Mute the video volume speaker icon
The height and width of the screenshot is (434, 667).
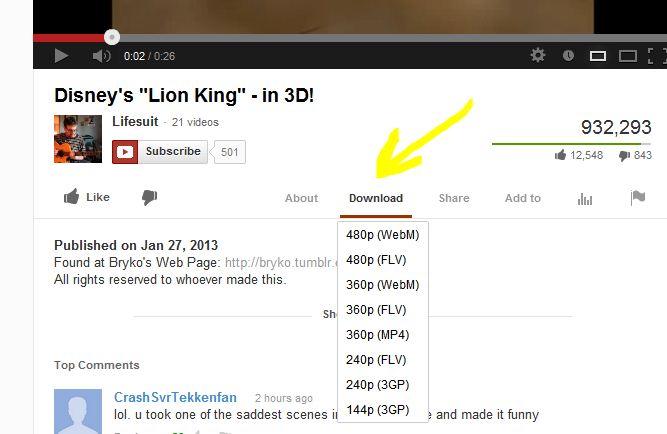[x=101, y=56]
